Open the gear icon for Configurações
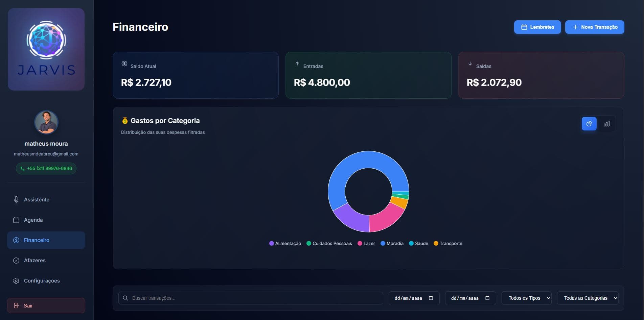 [16, 280]
